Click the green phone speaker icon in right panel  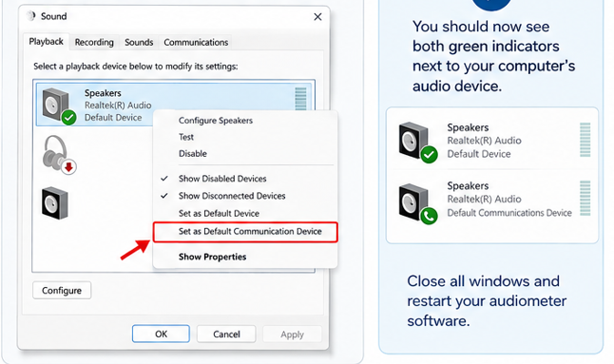click(418, 203)
